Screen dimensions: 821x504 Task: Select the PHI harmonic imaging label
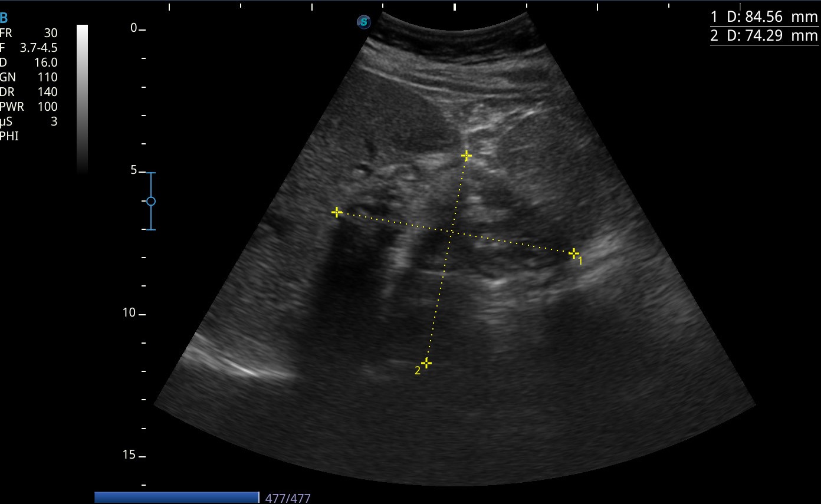pos(9,136)
